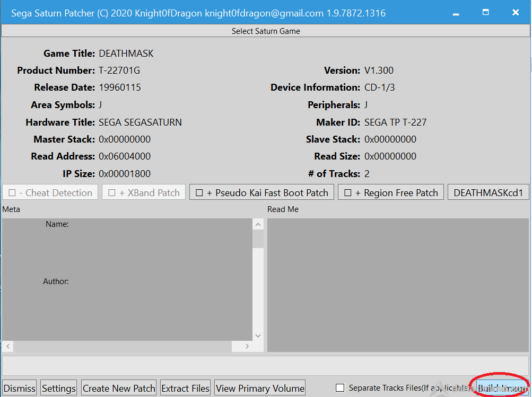Screen dimensions: 532x397
Task: Click the Meta panel scroll up arrow
Action: (258, 225)
